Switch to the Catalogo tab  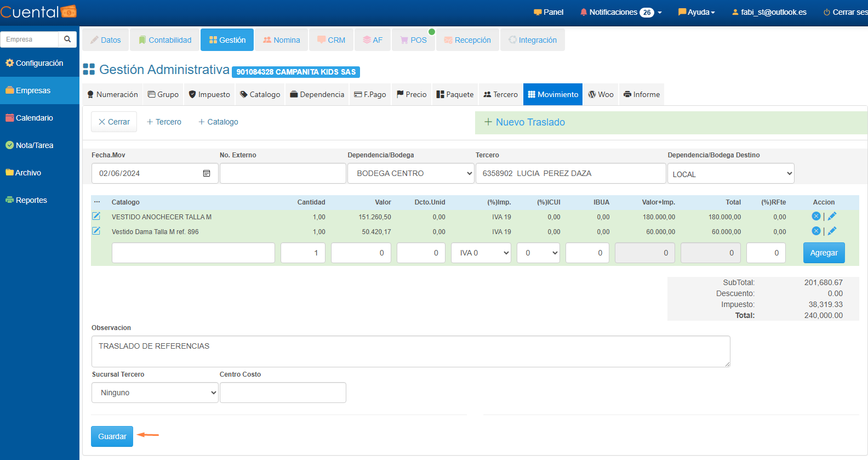pyautogui.click(x=260, y=94)
